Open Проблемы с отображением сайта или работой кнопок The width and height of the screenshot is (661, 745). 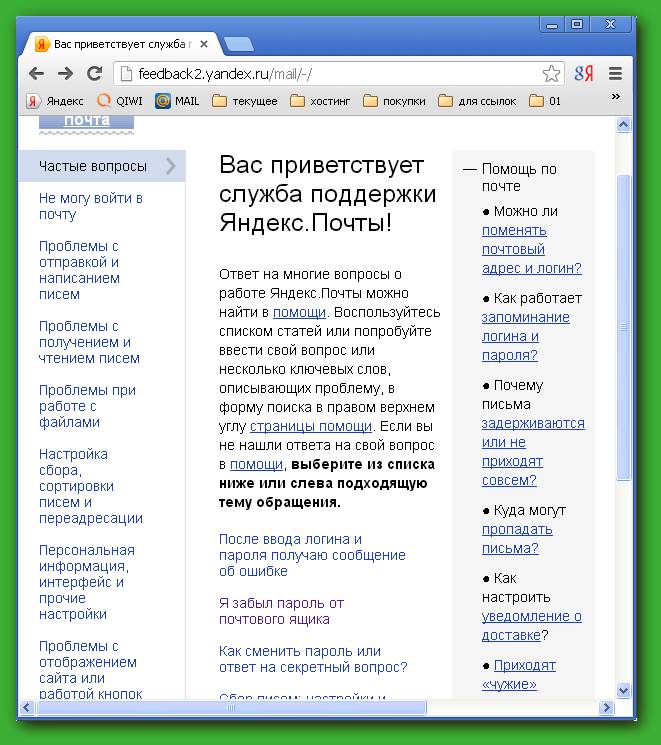90,670
